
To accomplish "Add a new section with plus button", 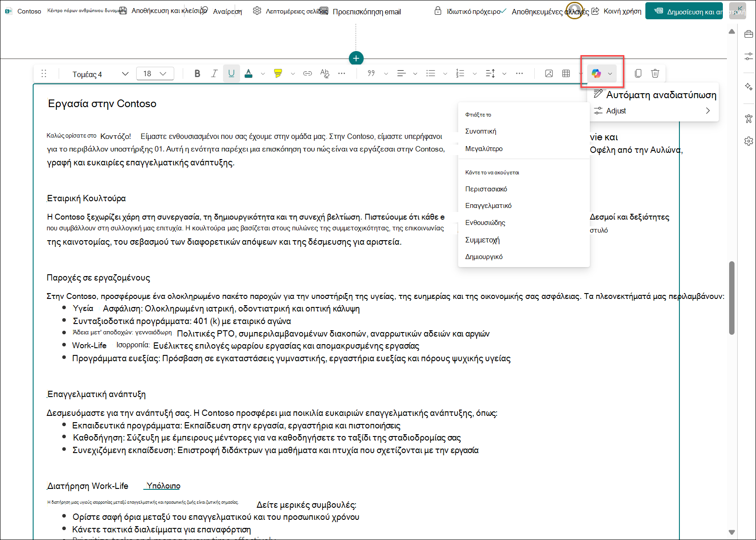I will coord(356,58).
